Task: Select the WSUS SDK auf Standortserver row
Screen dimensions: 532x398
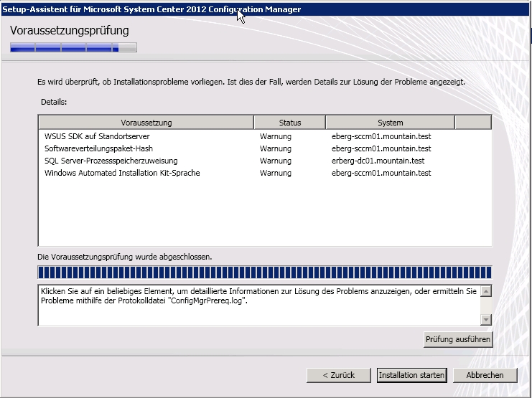Action: 97,136
